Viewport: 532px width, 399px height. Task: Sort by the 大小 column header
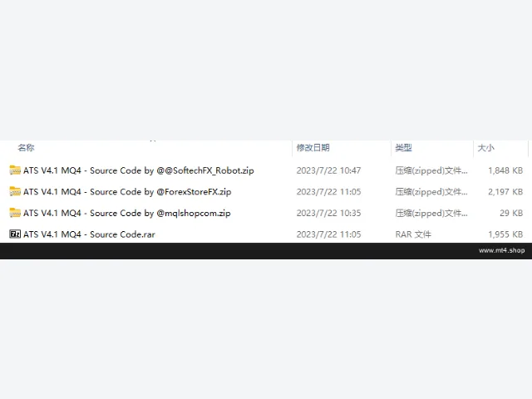(x=485, y=148)
